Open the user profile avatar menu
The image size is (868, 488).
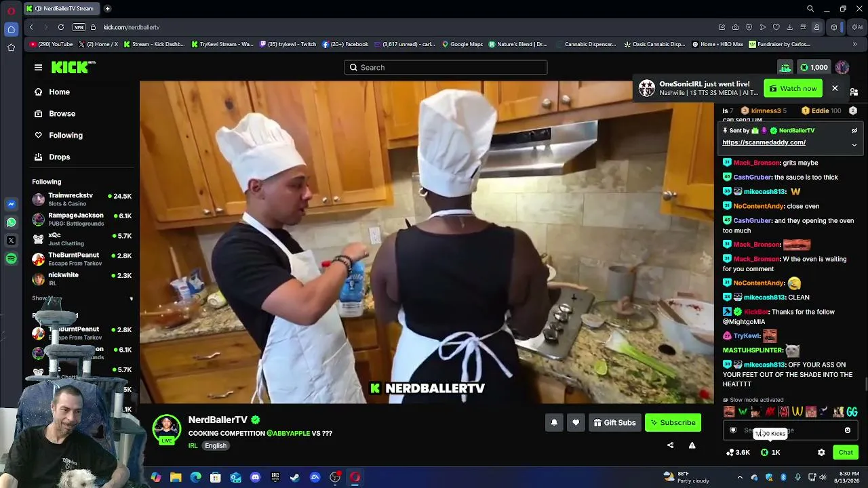coord(842,67)
